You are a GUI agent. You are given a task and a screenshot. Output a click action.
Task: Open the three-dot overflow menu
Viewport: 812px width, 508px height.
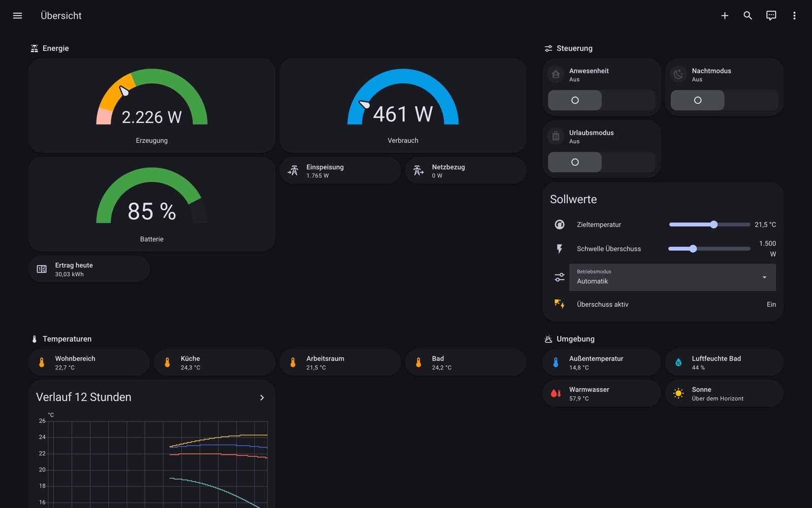794,16
